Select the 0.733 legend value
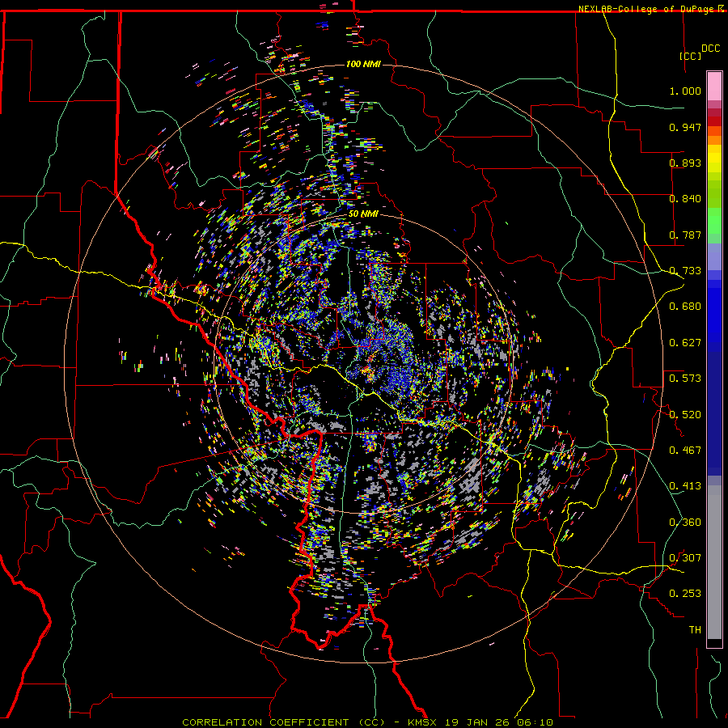Screen dimensions: 728x728 click(x=685, y=271)
